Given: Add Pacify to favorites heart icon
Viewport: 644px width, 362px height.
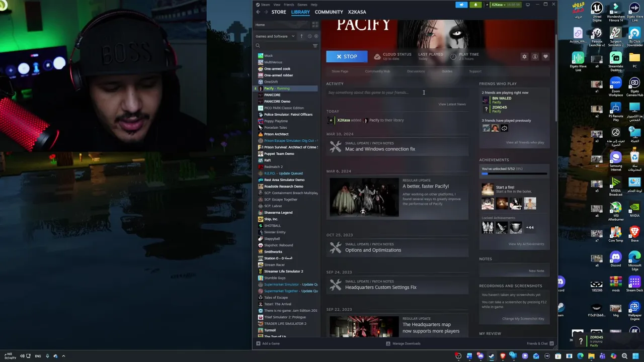Looking at the screenshot, I should click(545, 57).
